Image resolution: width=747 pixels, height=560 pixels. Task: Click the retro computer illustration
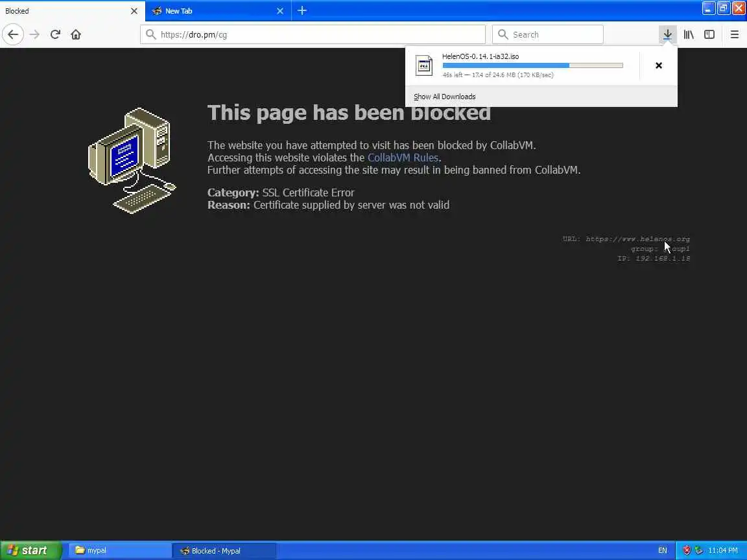click(132, 161)
